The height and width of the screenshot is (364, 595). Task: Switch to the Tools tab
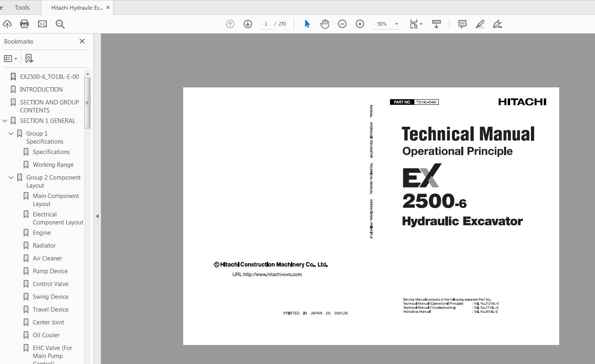[x=22, y=7]
